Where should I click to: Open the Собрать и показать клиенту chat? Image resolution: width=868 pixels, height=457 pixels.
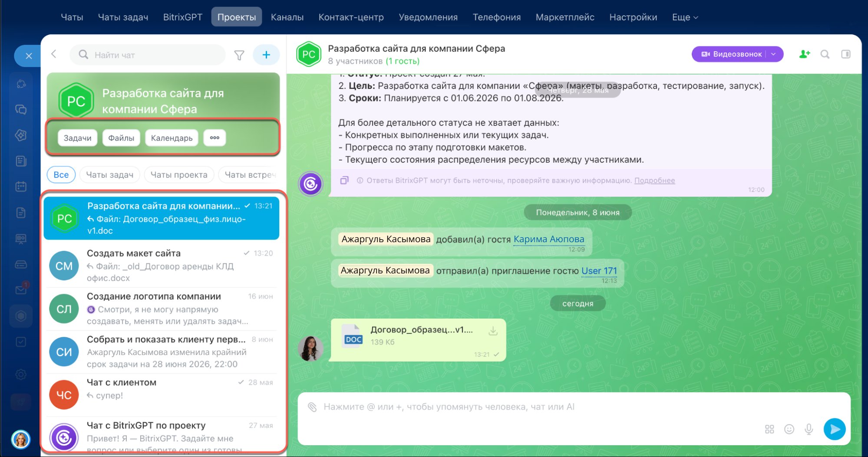click(162, 352)
